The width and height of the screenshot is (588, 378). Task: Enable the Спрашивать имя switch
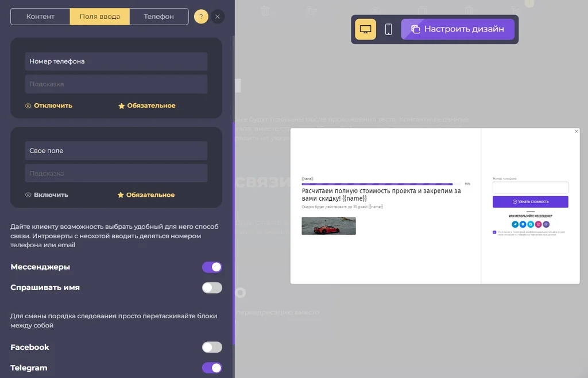212,288
